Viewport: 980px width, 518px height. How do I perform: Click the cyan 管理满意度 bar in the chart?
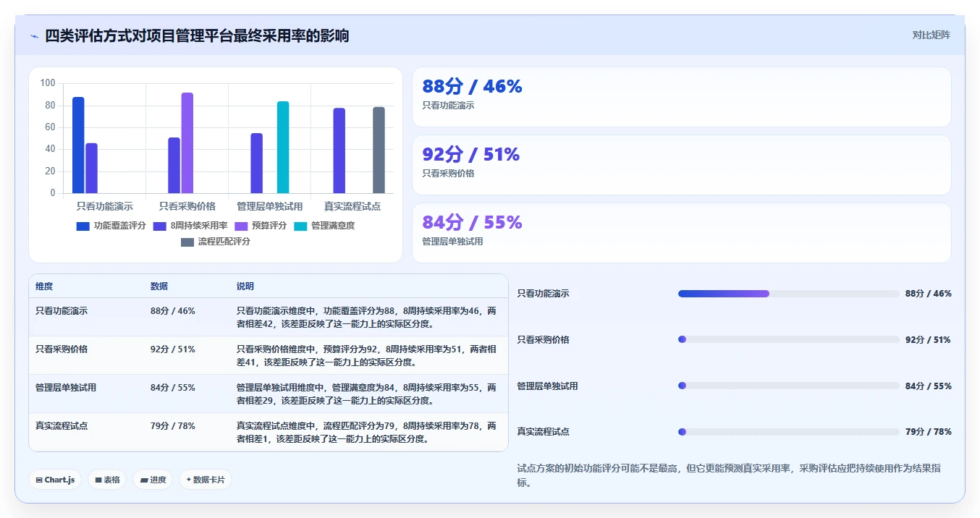coord(283,147)
